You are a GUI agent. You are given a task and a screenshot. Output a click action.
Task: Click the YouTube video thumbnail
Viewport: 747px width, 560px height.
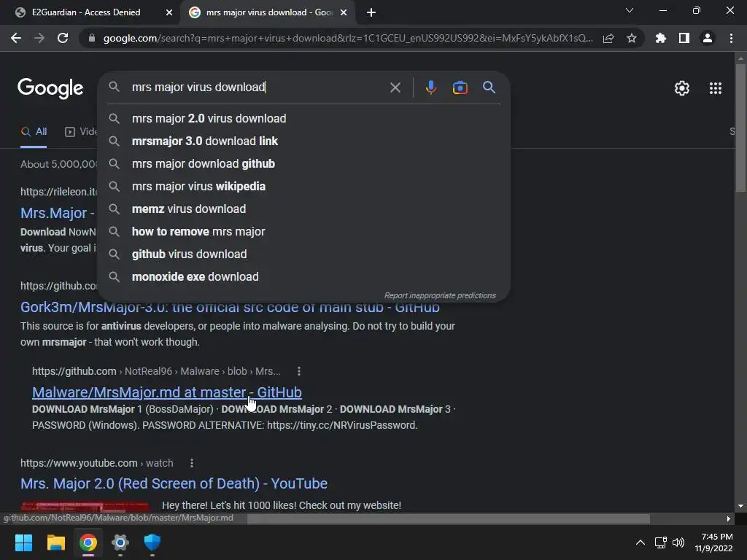point(85,506)
